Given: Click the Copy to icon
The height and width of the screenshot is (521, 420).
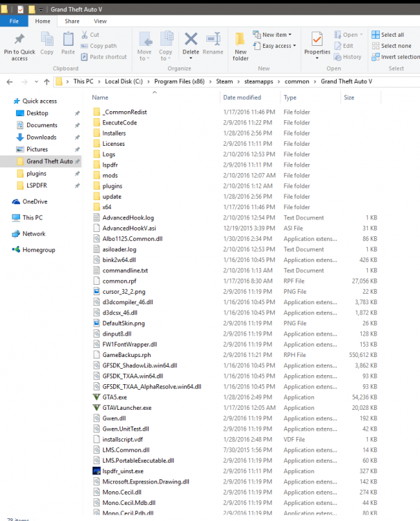Looking at the screenshot, I should pyautogui.click(x=167, y=38).
